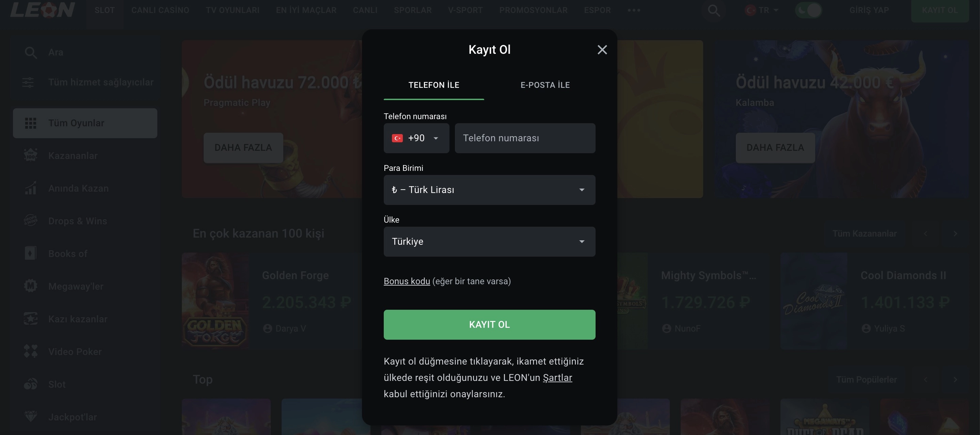Switch to the E-POSTA İLE tab

coord(545,85)
